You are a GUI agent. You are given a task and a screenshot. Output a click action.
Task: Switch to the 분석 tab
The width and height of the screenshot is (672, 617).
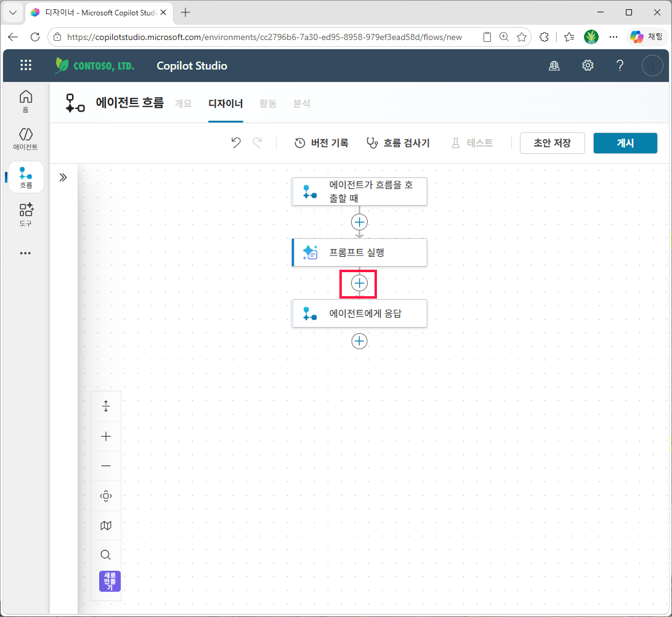(302, 103)
